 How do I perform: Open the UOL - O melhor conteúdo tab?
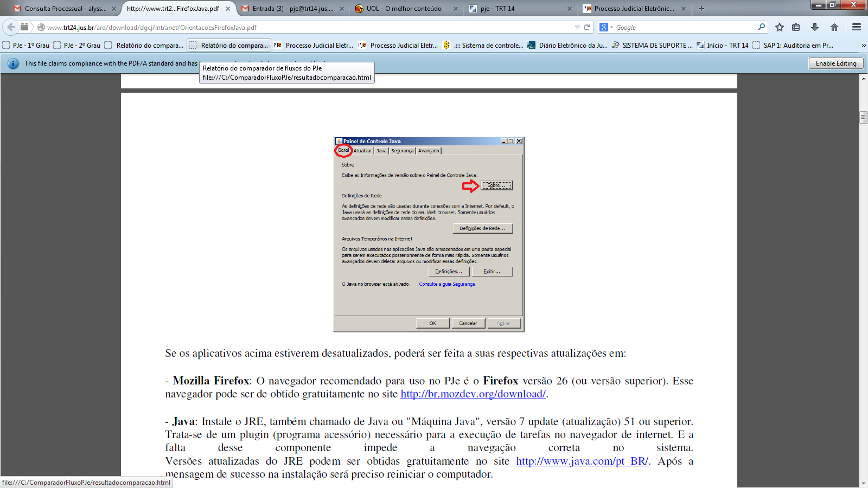coord(404,9)
